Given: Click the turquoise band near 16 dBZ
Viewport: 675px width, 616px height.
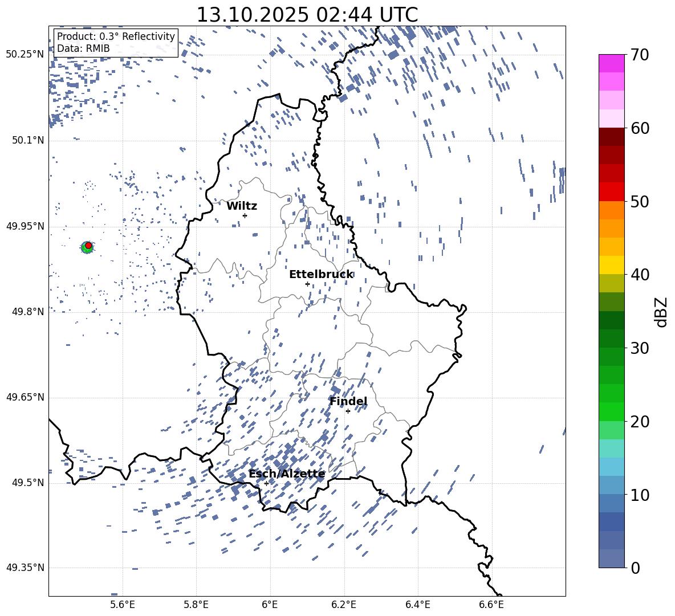Looking at the screenshot, I should (x=611, y=448).
